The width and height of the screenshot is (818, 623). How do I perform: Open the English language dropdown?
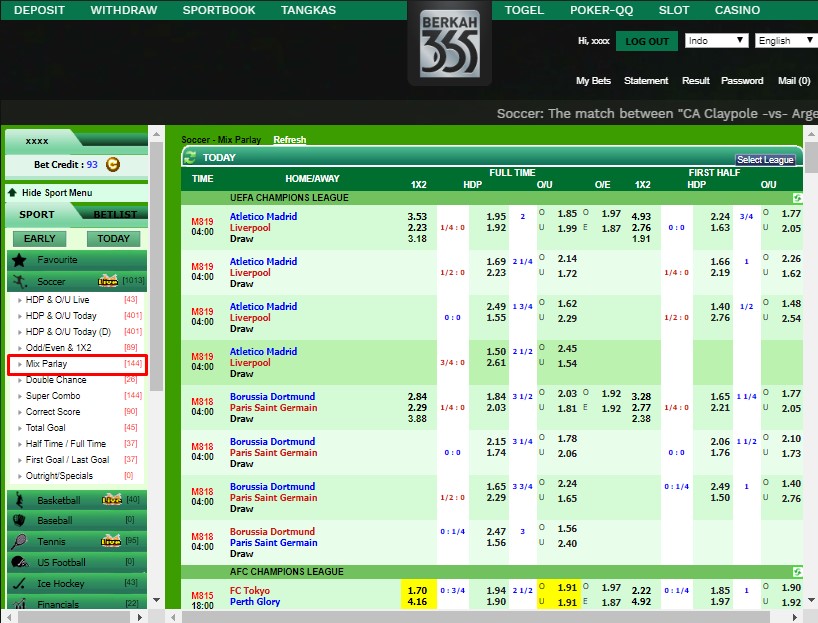coord(786,41)
